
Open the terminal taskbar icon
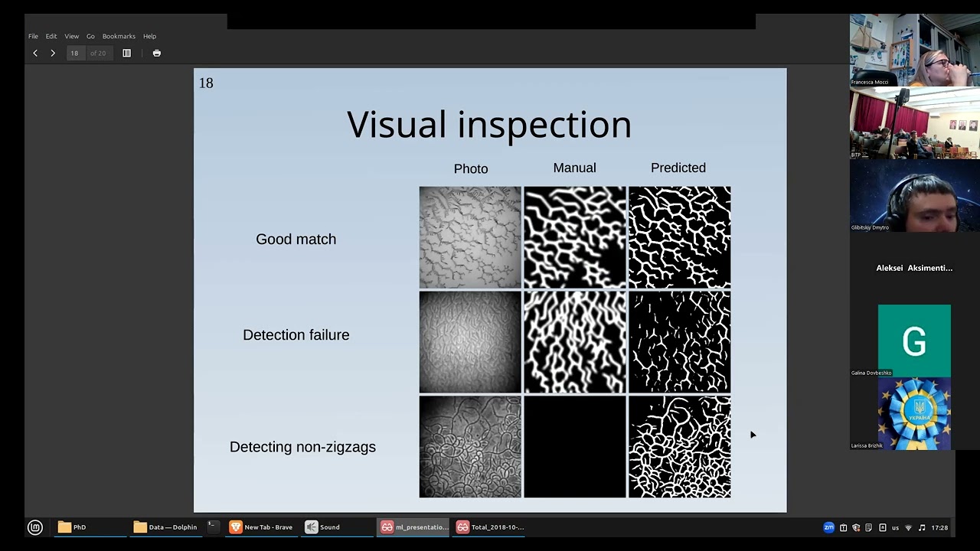point(214,527)
